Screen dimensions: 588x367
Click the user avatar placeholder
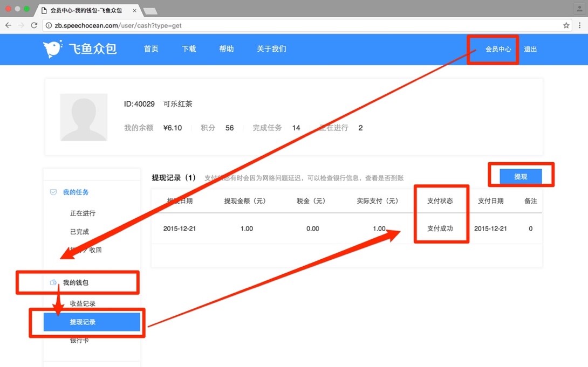[x=84, y=117]
